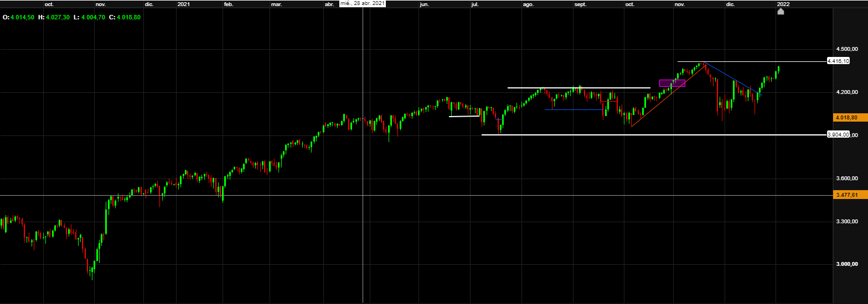
Task: Click the 4.416,10 price tag
Action: tap(838, 61)
